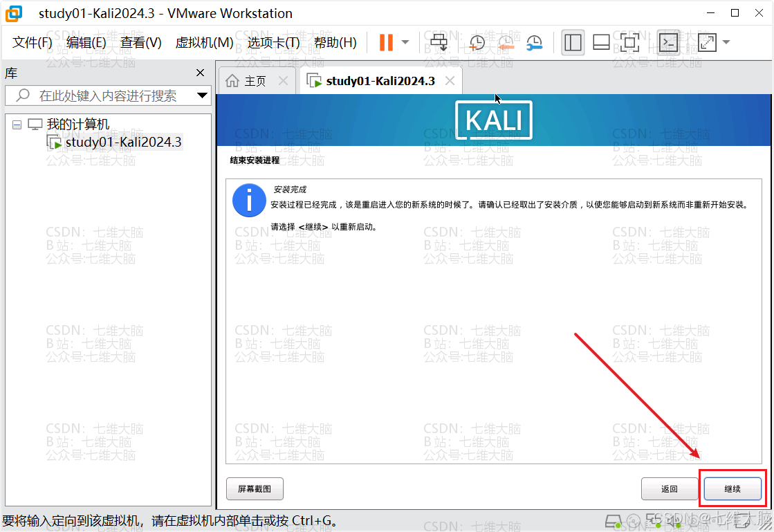Open the stretch mode dropdown arrow

[x=726, y=42]
